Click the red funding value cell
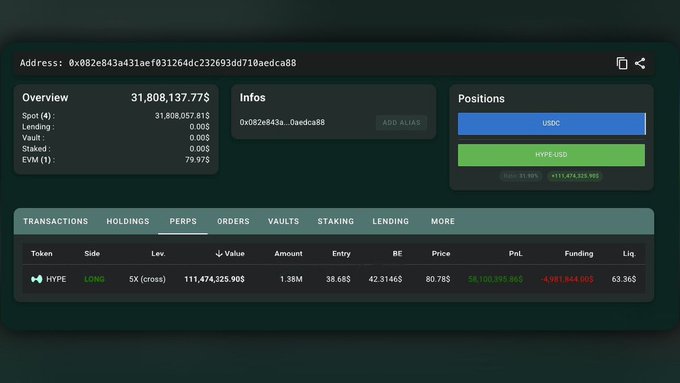This screenshot has height=383, width=680. [x=567, y=279]
